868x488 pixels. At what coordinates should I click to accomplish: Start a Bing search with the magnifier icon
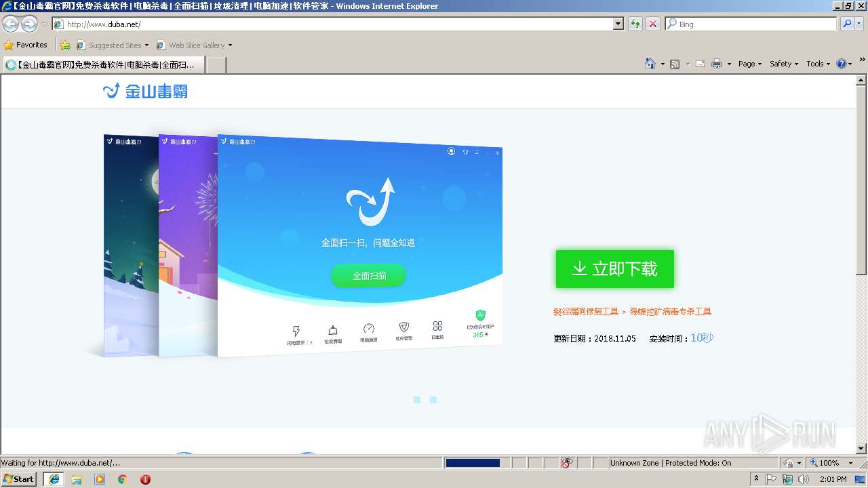tap(847, 24)
